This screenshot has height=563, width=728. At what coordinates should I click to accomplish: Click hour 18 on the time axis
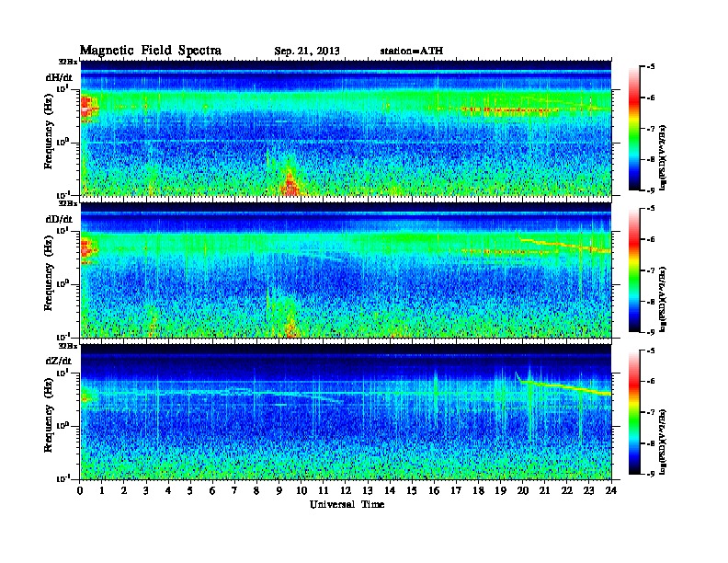click(x=479, y=490)
